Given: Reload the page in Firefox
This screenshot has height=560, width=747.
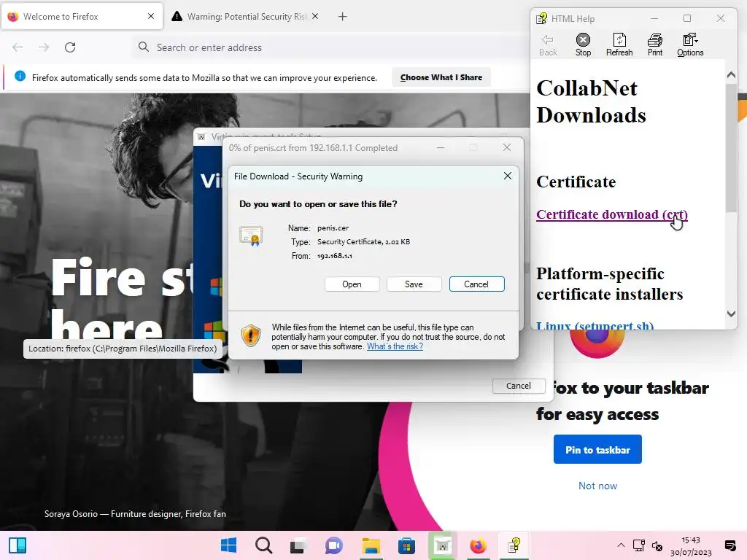Looking at the screenshot, I should pyautogui.click(x=70, y=47).
